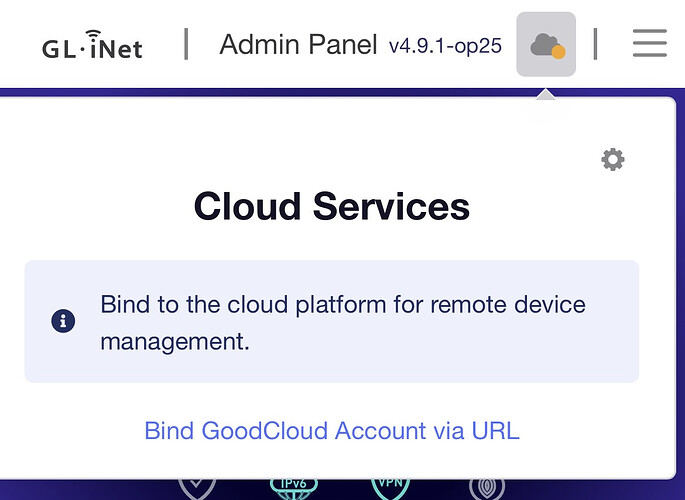Screen dimensions: 685x500
Task: Click divider left of hamburger menu
Action: coord(595,44)
